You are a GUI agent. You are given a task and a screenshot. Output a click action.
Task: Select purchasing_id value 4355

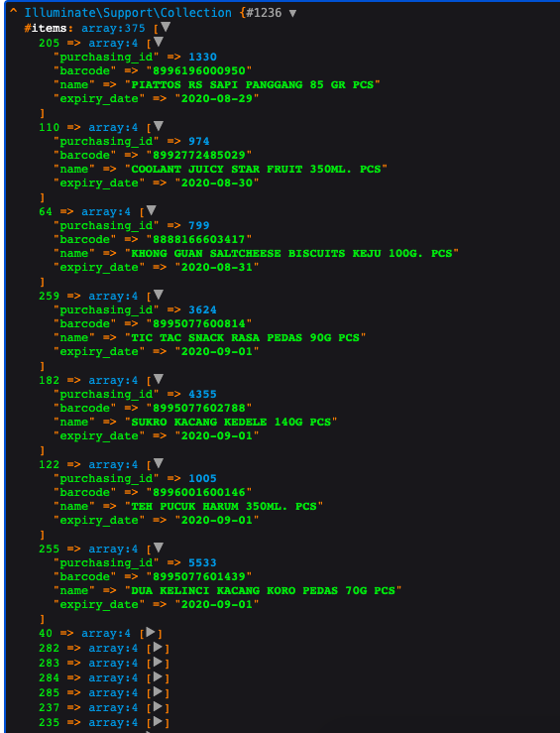pos(202,394)
